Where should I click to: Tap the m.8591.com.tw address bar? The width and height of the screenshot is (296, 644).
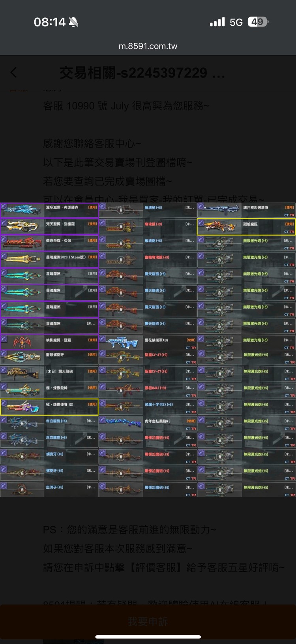(x=148, y=46)
